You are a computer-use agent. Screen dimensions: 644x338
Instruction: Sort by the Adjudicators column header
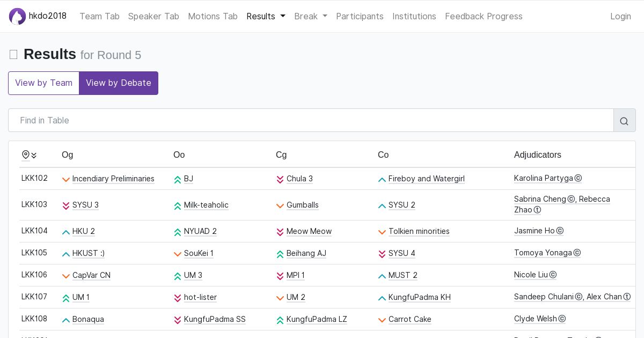(537, 155)
